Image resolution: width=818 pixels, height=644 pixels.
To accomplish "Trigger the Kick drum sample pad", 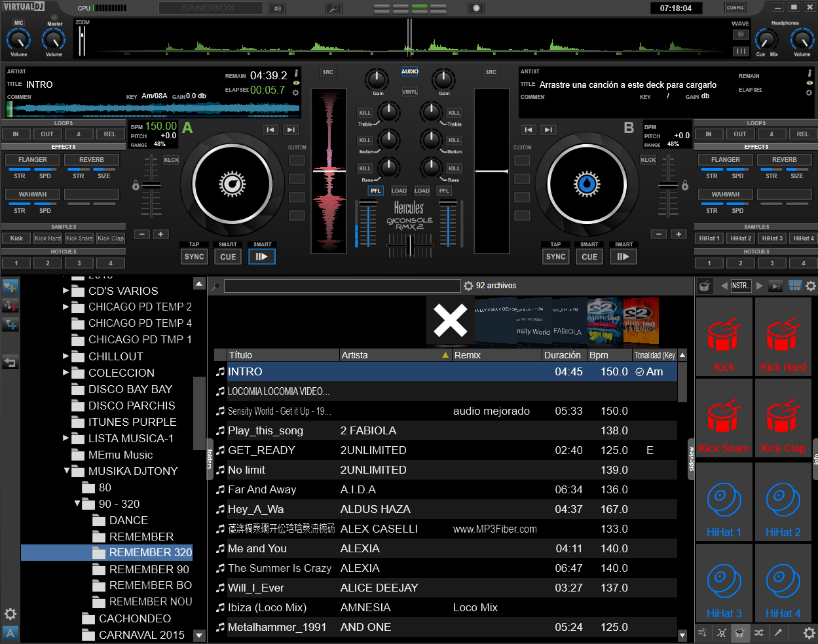I will pos(724,337).
